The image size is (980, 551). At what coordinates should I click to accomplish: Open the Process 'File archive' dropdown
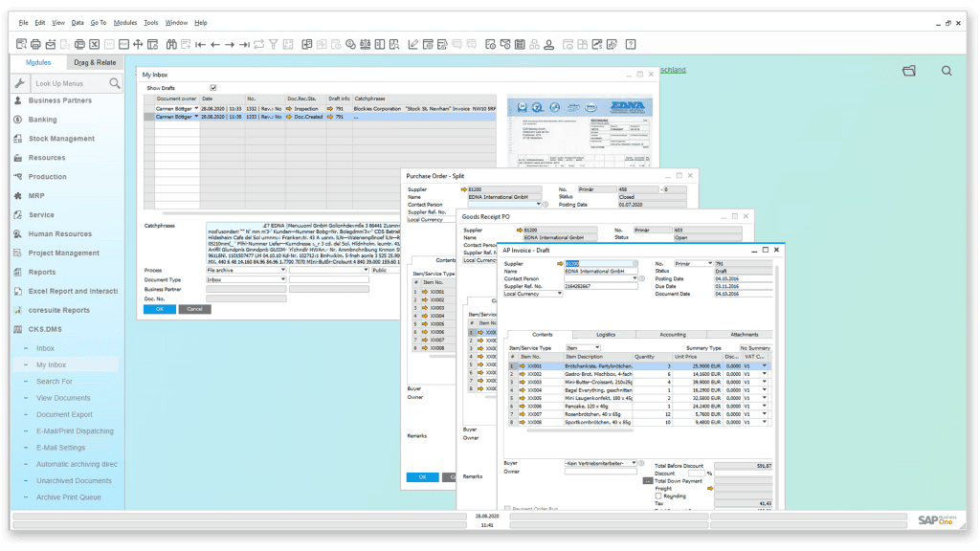(283, 271)
